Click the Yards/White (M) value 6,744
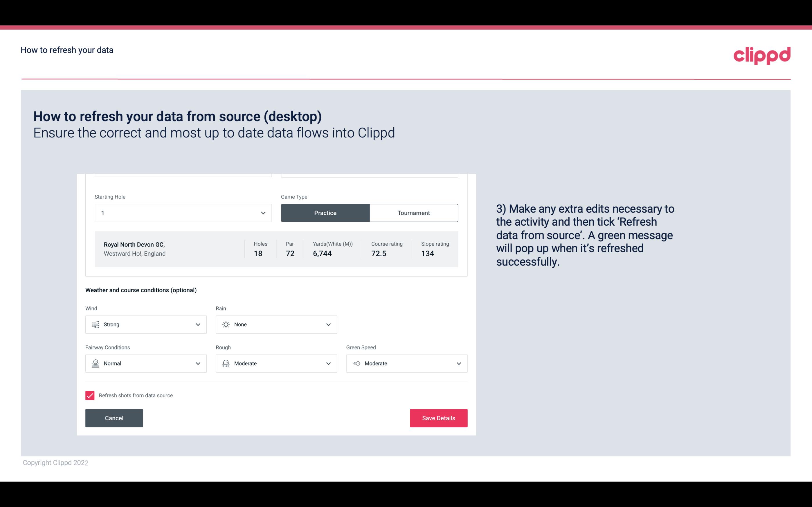 pos(322,253)
